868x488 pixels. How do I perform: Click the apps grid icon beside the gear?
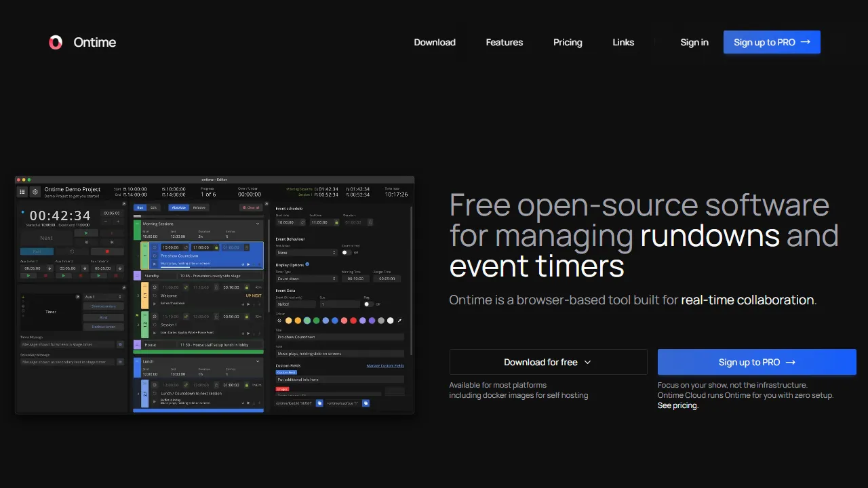[22, 191]
